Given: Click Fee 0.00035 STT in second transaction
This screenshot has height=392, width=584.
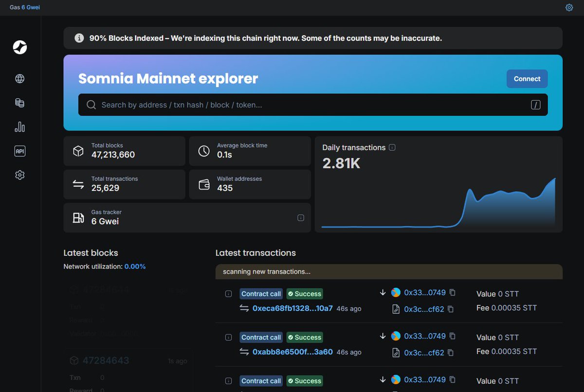Looking at the screenshot, I should click(x=507, y=351).
